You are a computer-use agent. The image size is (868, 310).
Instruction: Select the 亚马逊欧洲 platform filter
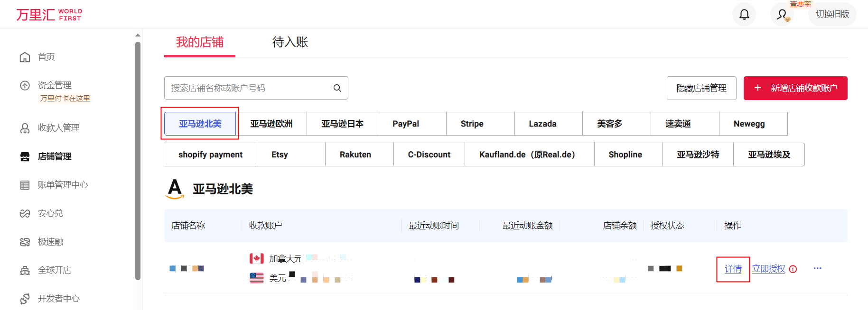(271, 124)
